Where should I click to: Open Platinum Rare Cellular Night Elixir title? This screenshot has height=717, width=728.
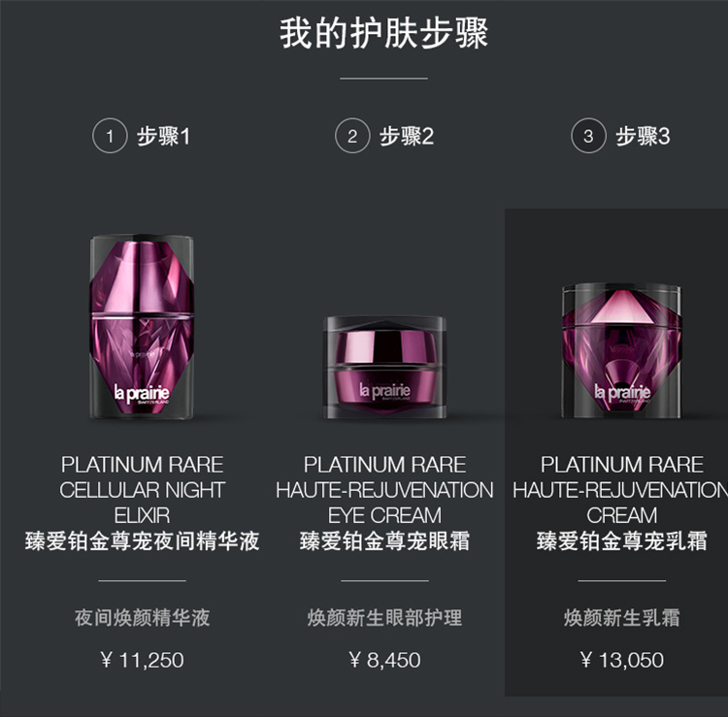click(142, 490)
